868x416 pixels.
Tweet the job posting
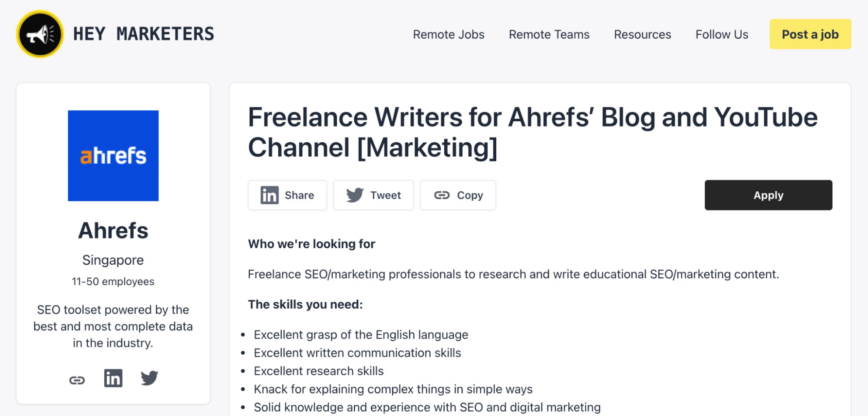coord(373,195)
